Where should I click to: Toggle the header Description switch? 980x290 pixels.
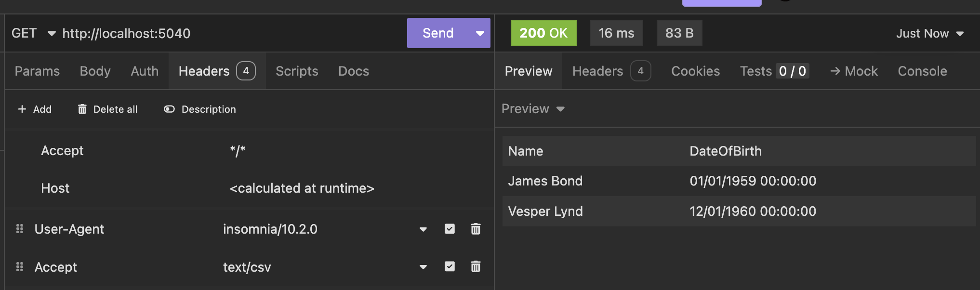click(x=169, y=109)
